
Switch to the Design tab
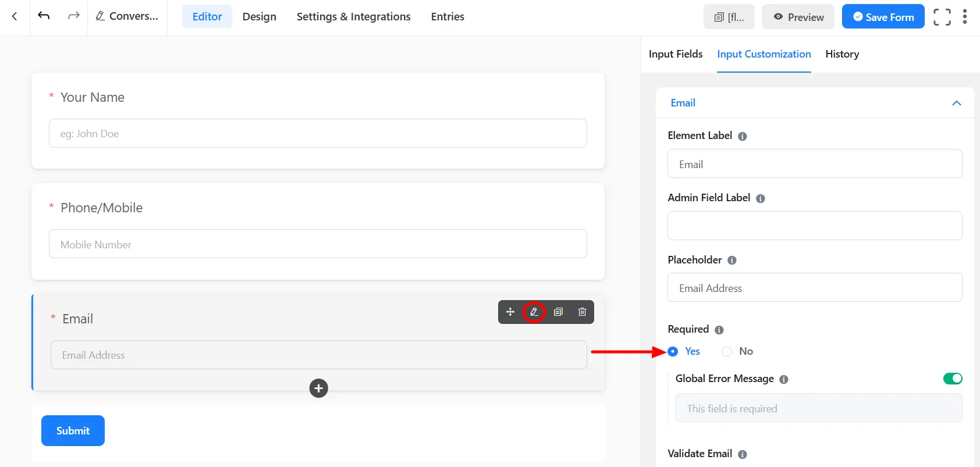coord(259,17)
